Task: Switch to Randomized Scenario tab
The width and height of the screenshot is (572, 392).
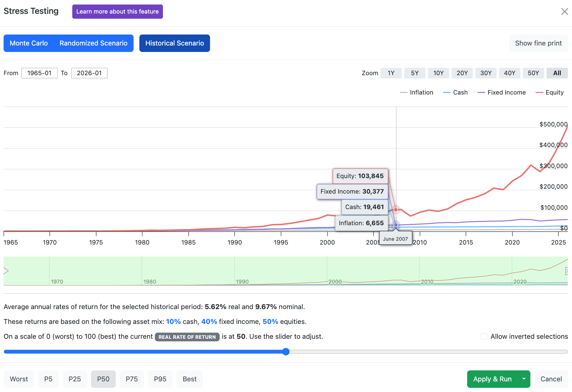Action: 94,43
